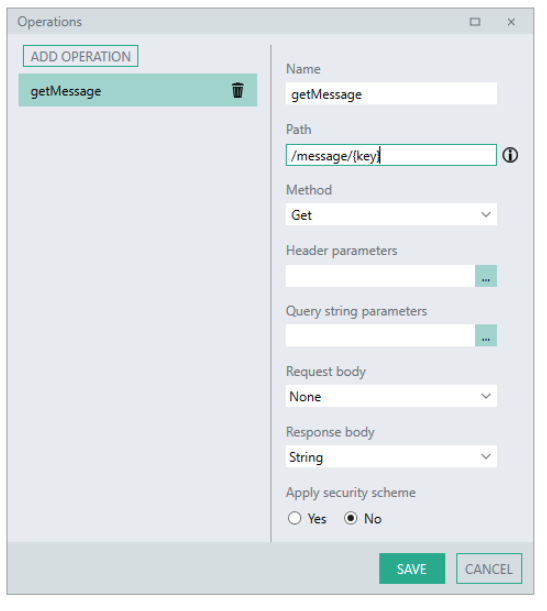Viewport: 547px width, 611px height.
Task: Click the Header parameters text field
Action: tap(380, 276)
